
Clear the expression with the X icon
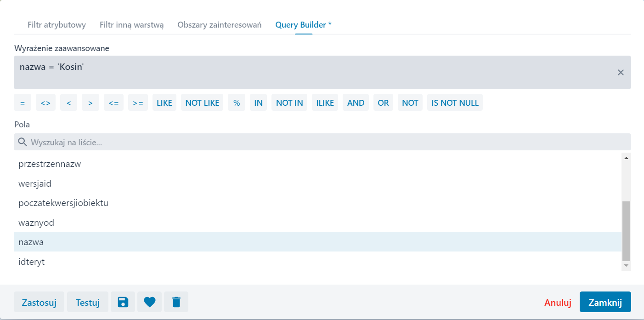point(621,72)
